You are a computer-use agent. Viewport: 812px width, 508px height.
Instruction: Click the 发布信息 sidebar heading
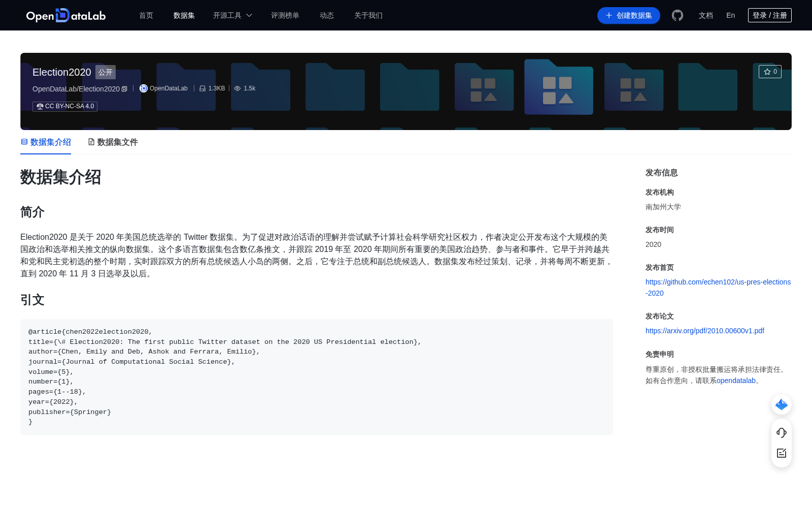tap(662, 173)
